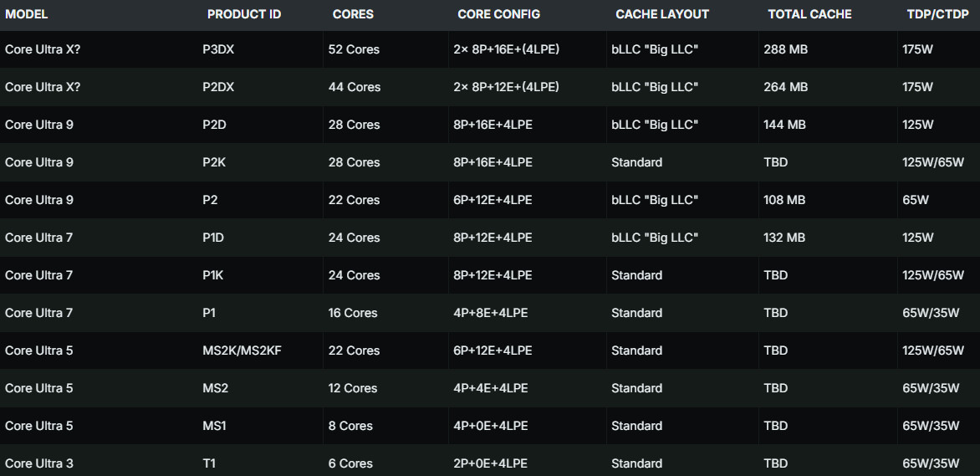
Task: Click the 108 MB total cache value
Action: (x=784, y=200)
